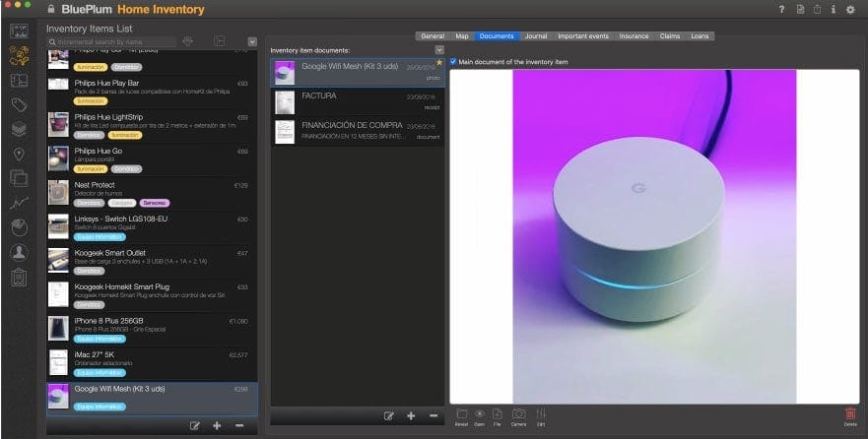Image resolution: width=868 pixels, height=439 pixels.
Task: Open the settings gear icon
Action: click(850, 10)
